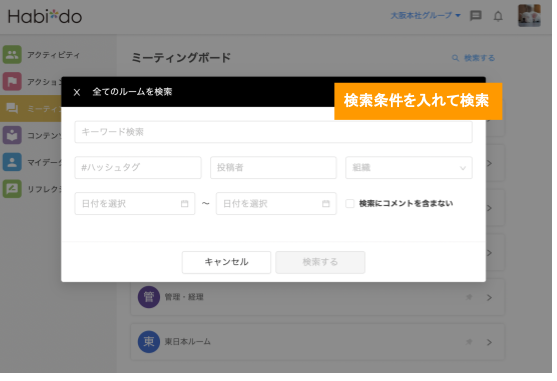The image size is (557, 381).
Task: Open the chat message icon in header
Action: [476, 16]
